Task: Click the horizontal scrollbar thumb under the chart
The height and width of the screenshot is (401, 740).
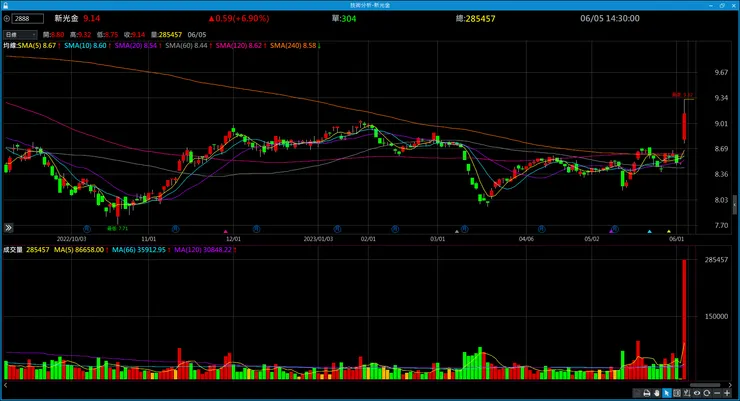Action: pyautogui.click(x=705, y=385)
